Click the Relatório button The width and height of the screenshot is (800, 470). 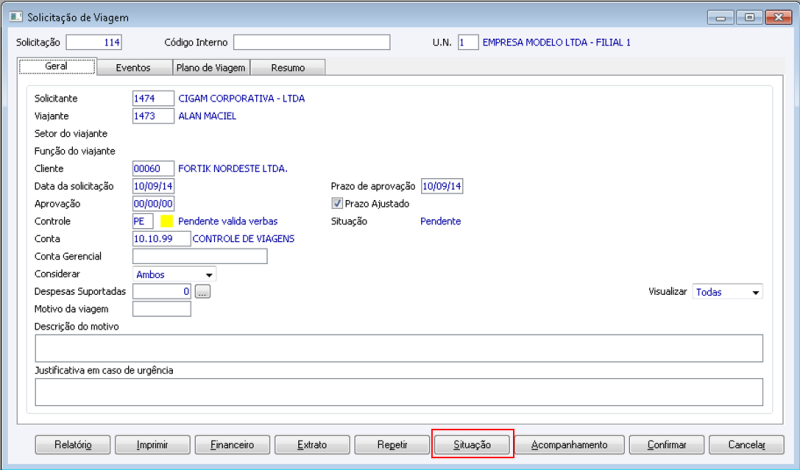coord(73,444)
